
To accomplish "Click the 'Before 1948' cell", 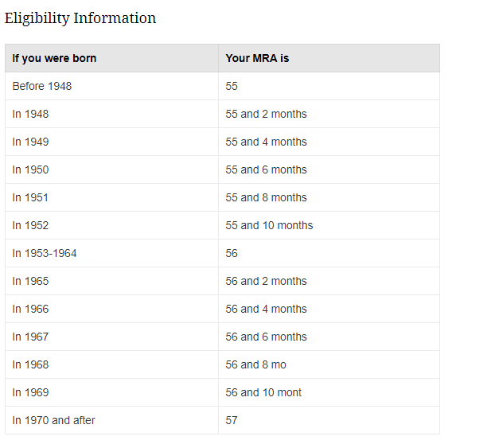I will pos(111,86).
